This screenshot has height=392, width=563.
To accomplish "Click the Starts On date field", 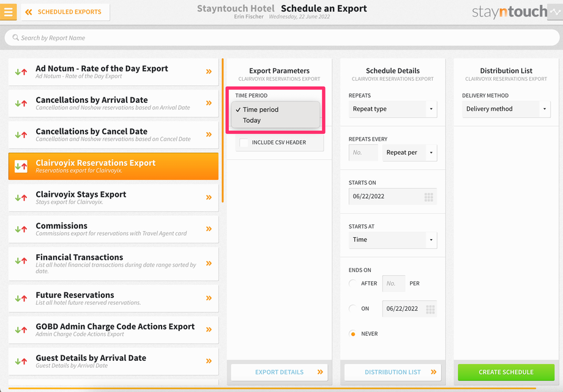I will coord(392,196).
